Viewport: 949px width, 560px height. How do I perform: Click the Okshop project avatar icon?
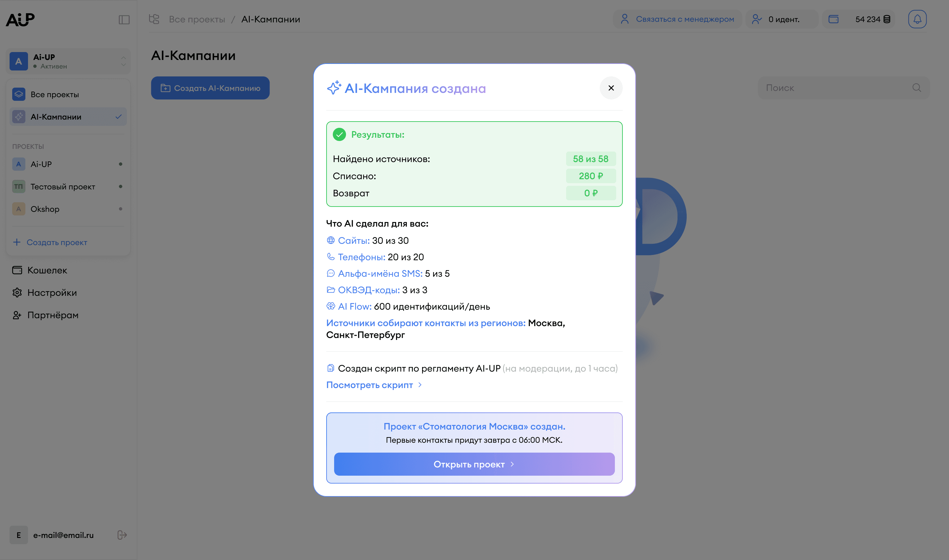coord(18,209)
